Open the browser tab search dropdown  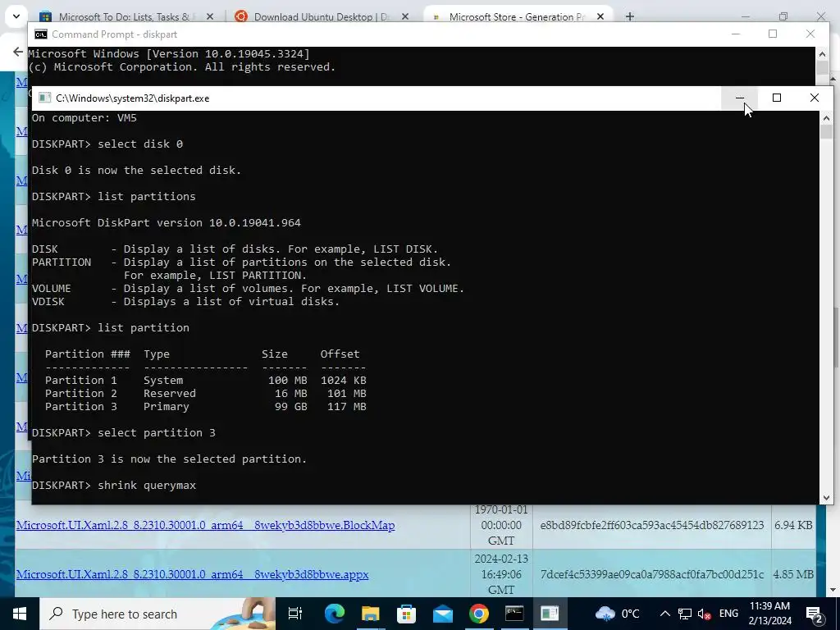(x=16, y=16)
